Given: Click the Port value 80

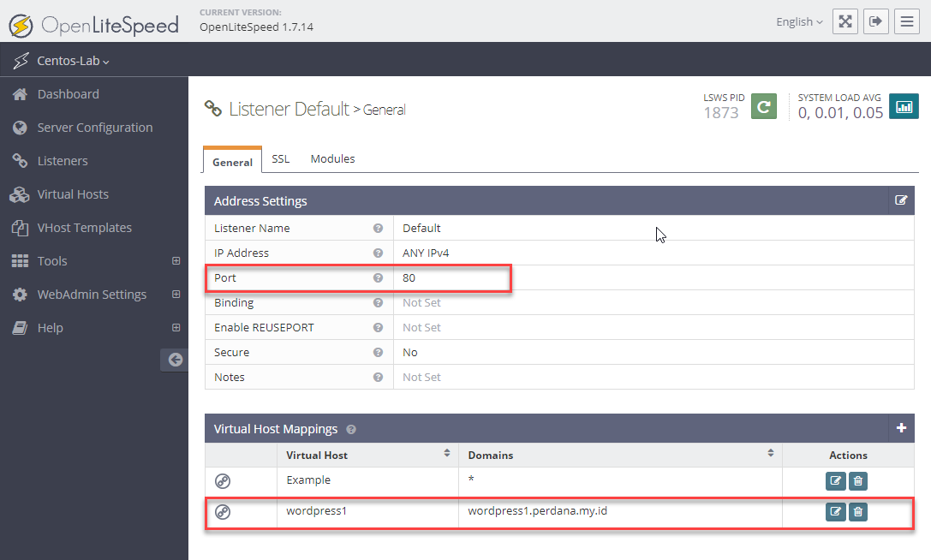Looking at the screenshot, I should click(x=409, y=278).
